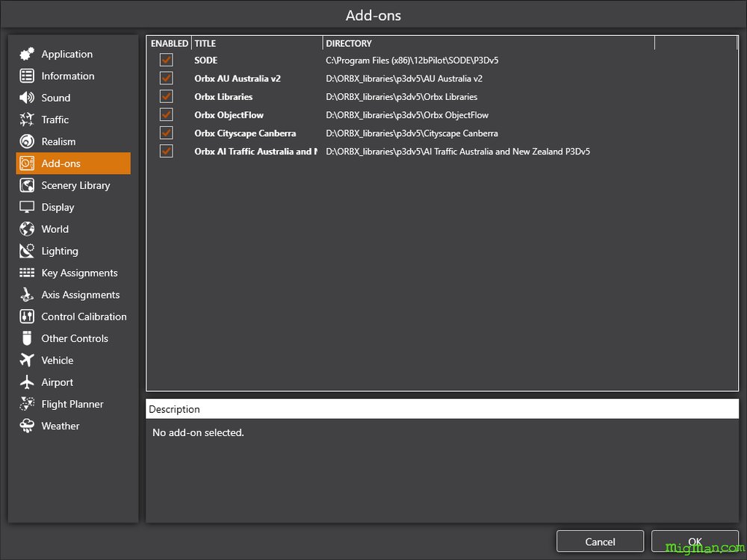Select the Orbx Cityscape Canberra title
The width and height of the screenshot is (747, 560).
[x=245, y=134]
